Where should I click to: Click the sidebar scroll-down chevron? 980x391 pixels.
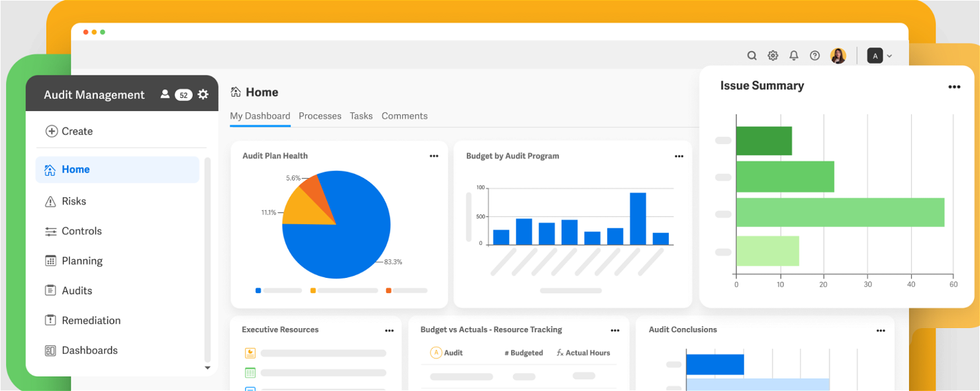point(207,368)
